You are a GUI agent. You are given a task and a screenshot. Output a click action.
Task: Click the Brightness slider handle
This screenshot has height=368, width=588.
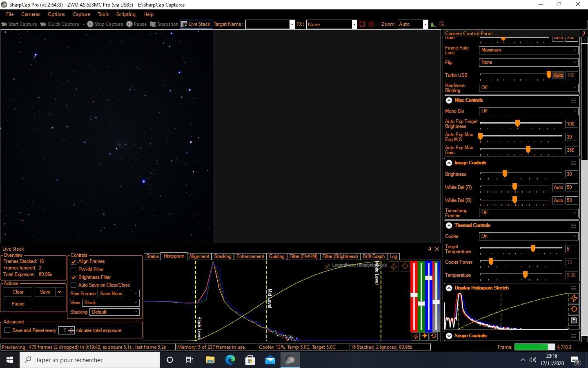(505, 174)
